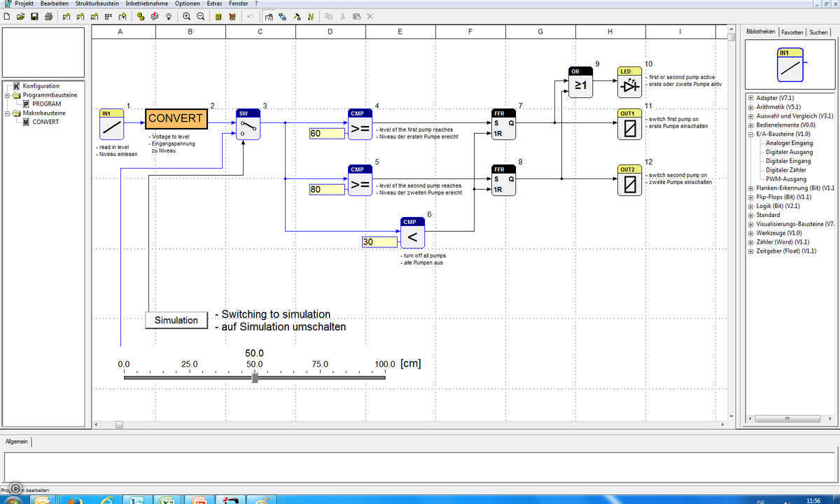Select the orange CONVERT macro block
840x504 pixels.
tap(177, 119)
